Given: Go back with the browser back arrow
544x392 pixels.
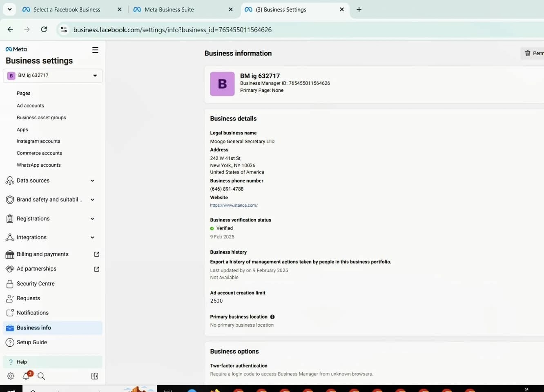Looking at the screenshot, I should (x=11, y=29).
